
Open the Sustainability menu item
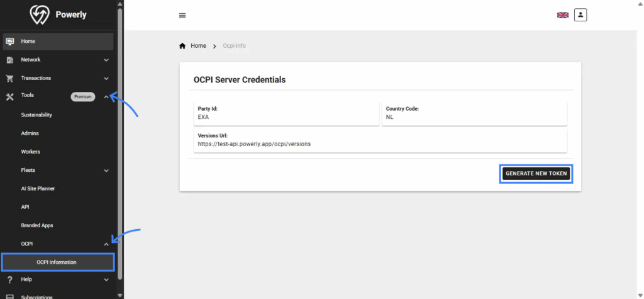(36, 115)
